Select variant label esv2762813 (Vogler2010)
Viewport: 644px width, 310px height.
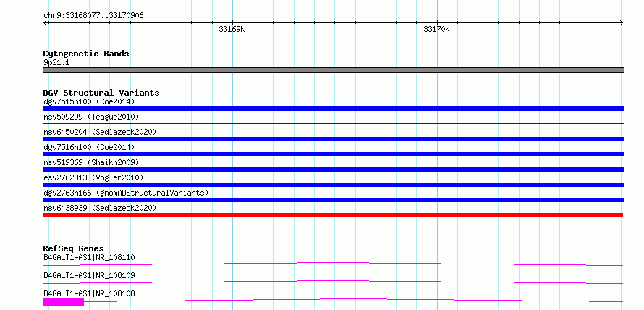(x=93, y=177)
